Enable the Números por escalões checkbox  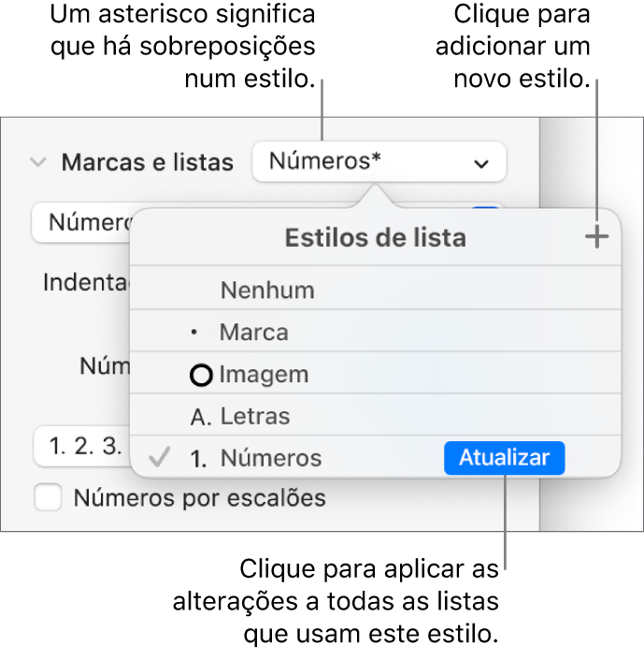click(x=49, y=497)
